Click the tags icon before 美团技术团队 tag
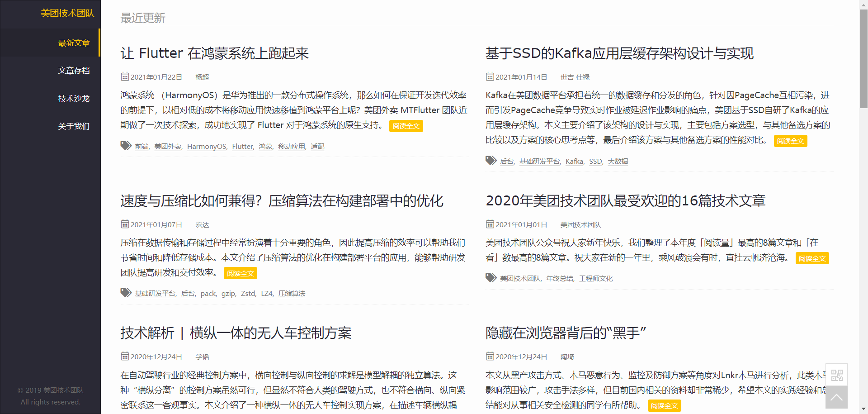Screen dimensions: 868x414 coord(491,277)
